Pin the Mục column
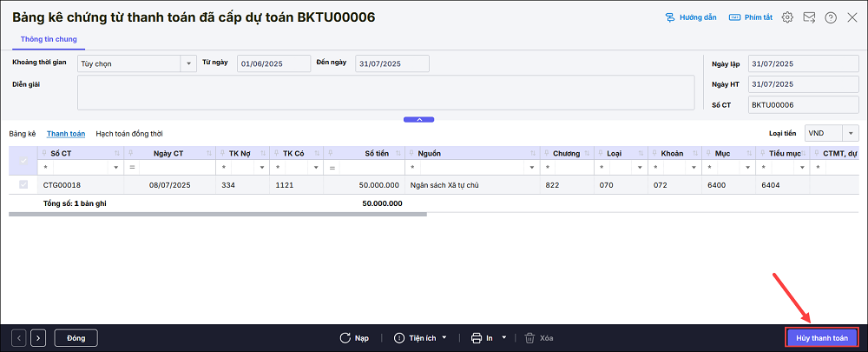Image resolution: width=868 pixels, height=352 pixels. [x=709, y=153]
